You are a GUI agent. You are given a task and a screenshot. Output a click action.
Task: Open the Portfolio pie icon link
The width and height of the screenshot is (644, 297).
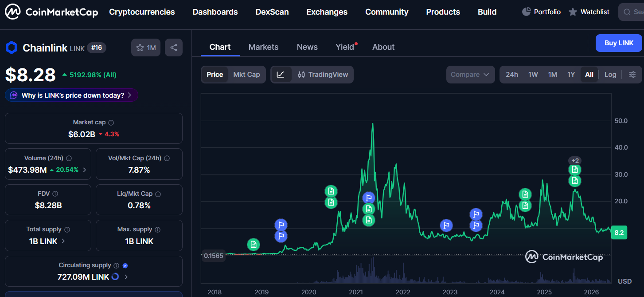click(x=541, y=12)
